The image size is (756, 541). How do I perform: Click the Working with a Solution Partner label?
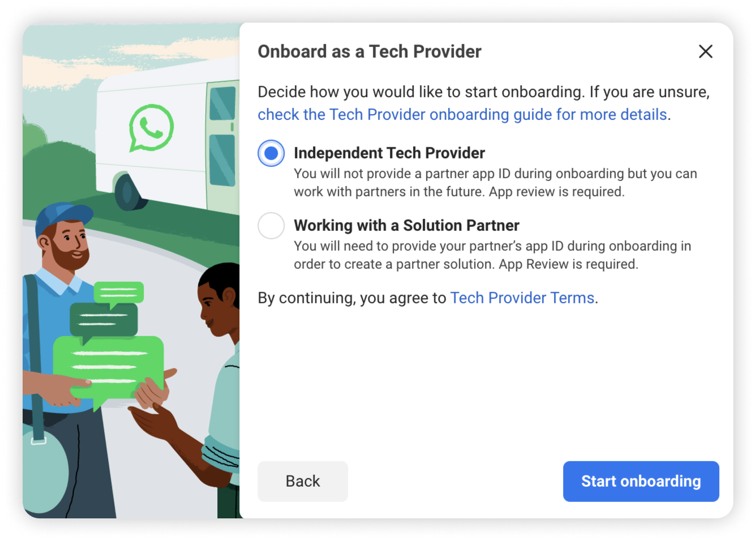(406, 225)
